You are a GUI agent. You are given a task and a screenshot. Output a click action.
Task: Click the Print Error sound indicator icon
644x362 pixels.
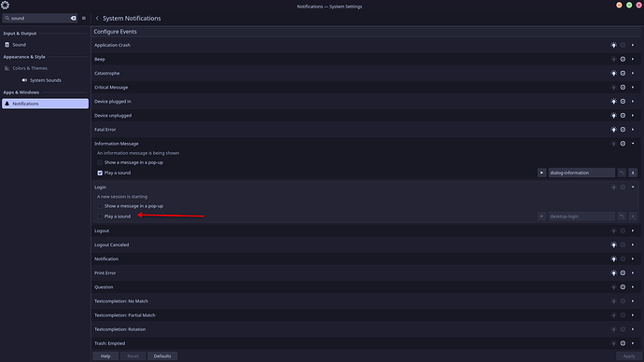pos(623,273)
